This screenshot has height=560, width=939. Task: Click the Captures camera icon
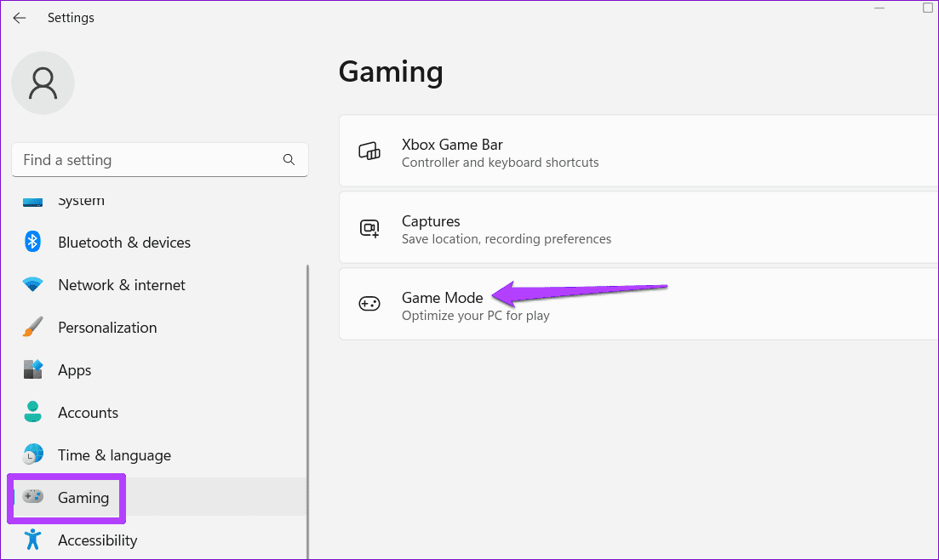pos(369,229)
